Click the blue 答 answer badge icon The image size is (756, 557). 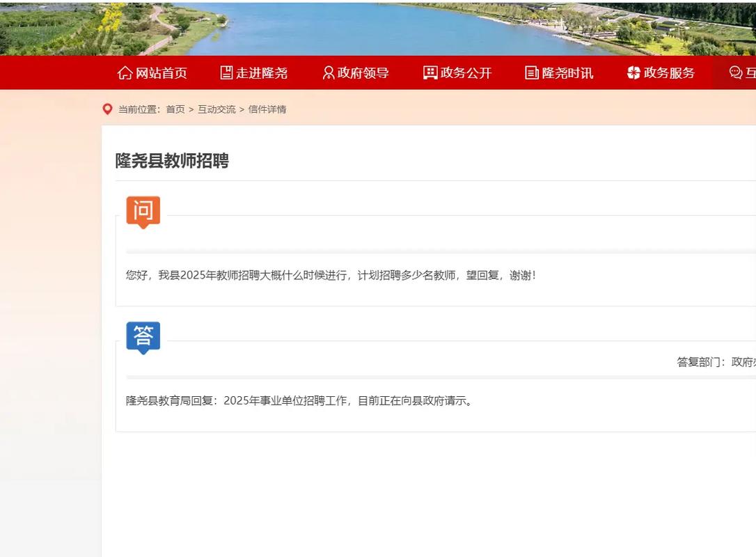143,336
